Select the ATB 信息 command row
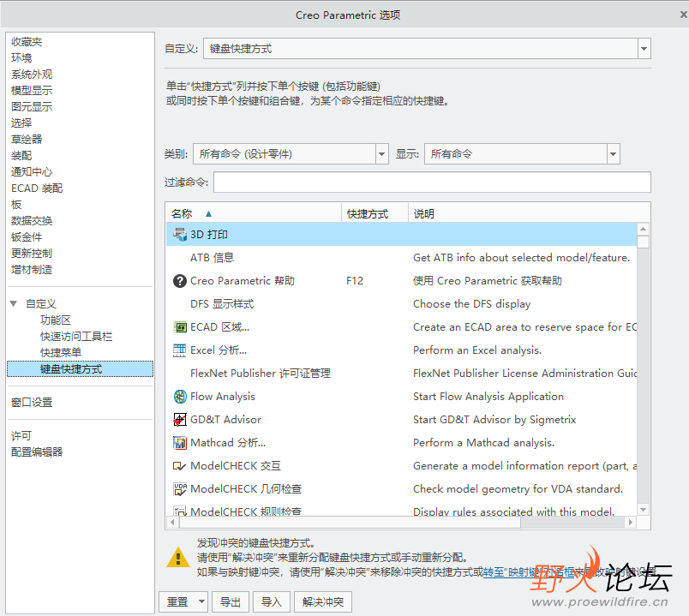The height and width of the screenshot is (616, 689). tap(402, 258)
